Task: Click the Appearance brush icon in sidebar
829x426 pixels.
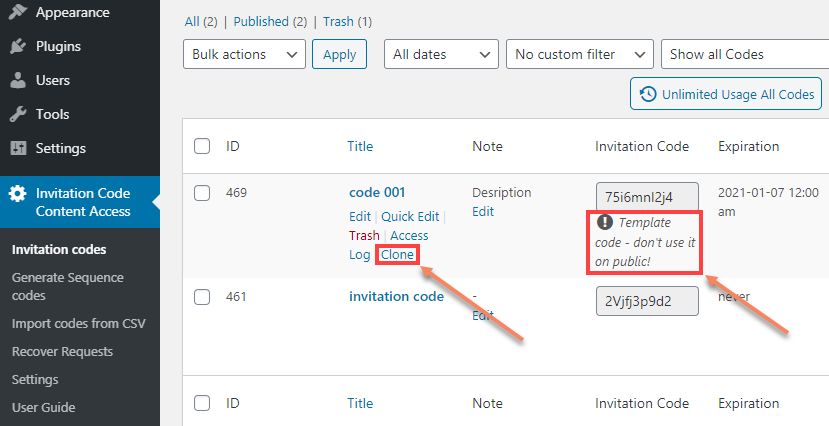Action: [x=18, y=12]
